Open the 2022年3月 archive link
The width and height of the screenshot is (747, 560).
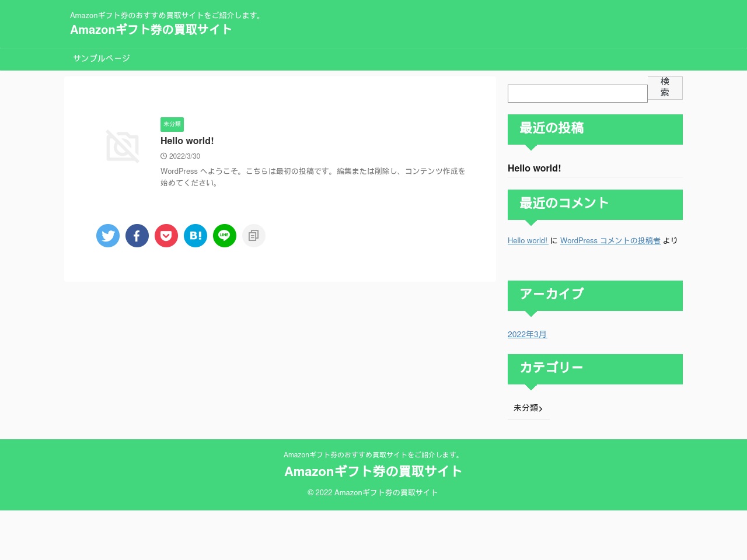pyautogui.click(x=528, y=334)
